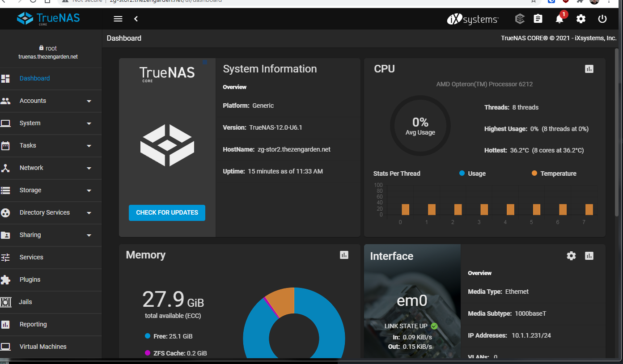Image resolution: width=623 pixels, height=364 pixels.
Task: Open the TrueCommand icon in top bar
Action: point(519,19)
